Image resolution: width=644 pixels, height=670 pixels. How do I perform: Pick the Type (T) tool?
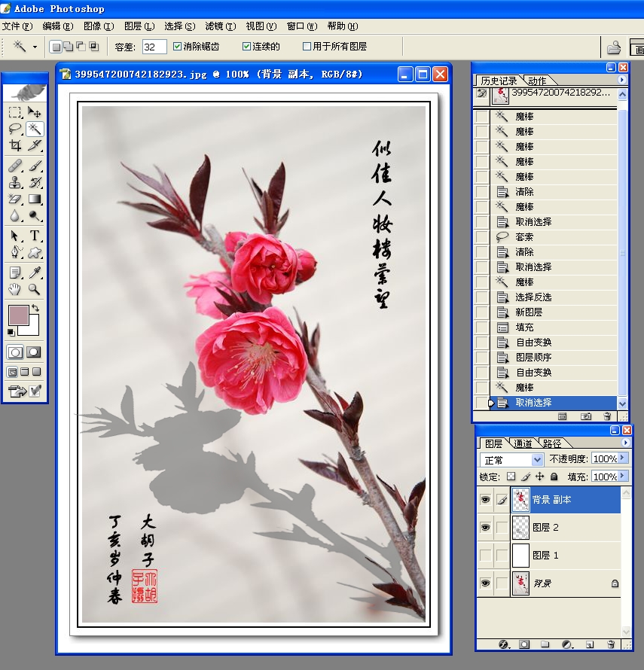pos(35,236)
